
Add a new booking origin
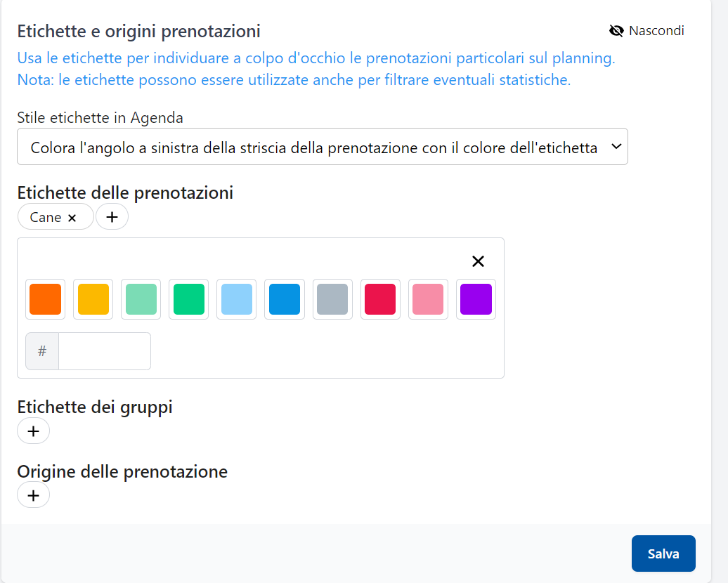point(33,495)
